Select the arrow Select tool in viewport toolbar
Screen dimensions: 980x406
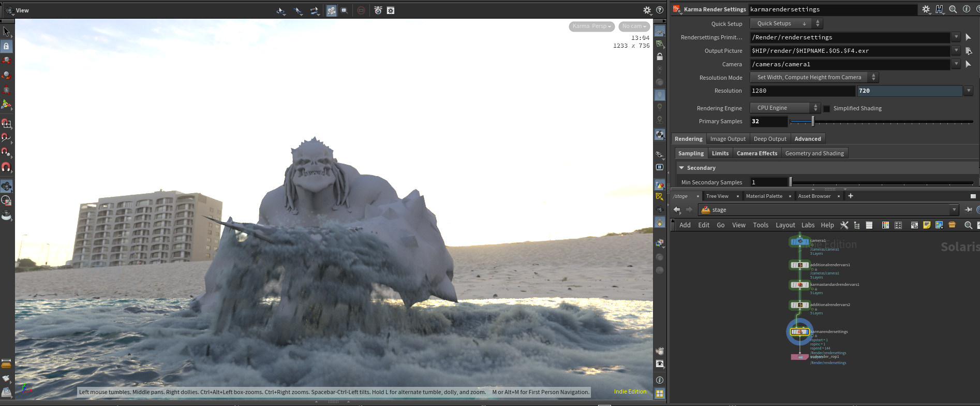(6, 32)
